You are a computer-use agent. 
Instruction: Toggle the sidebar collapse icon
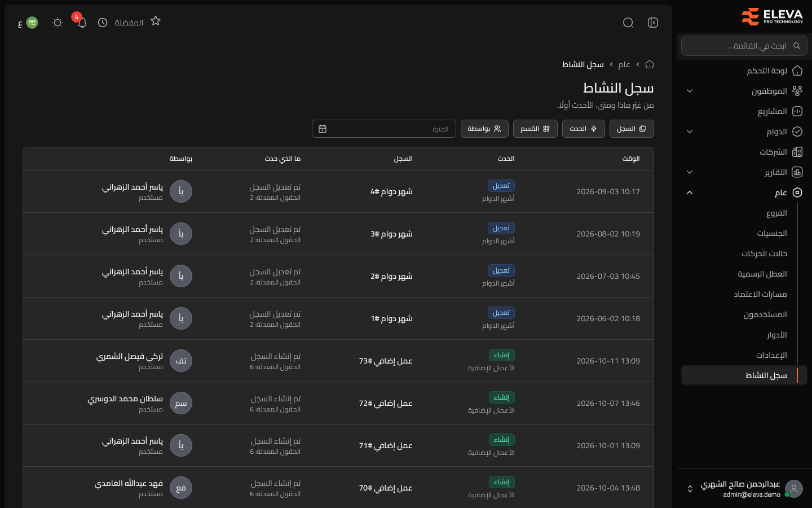[653, 23]
